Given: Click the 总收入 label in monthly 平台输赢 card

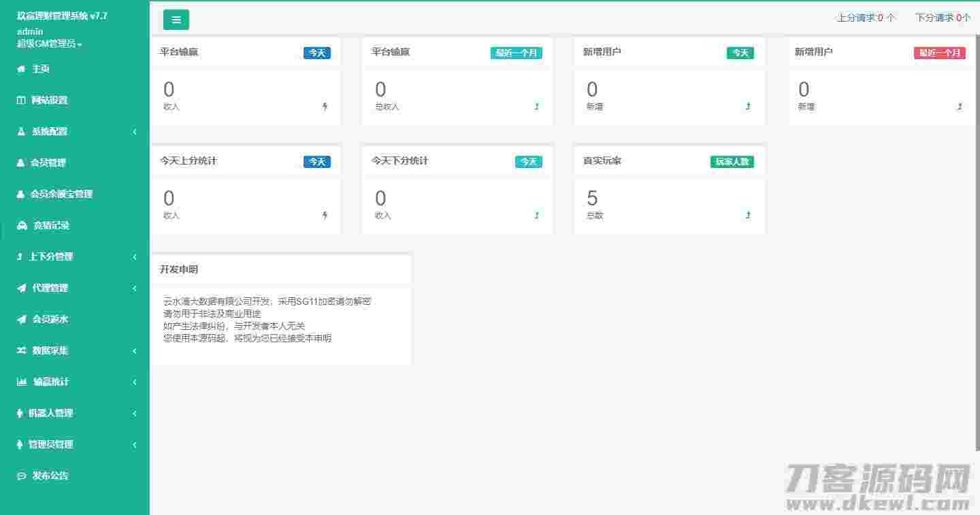Looking at the screenshot, I should coord(387,107).
